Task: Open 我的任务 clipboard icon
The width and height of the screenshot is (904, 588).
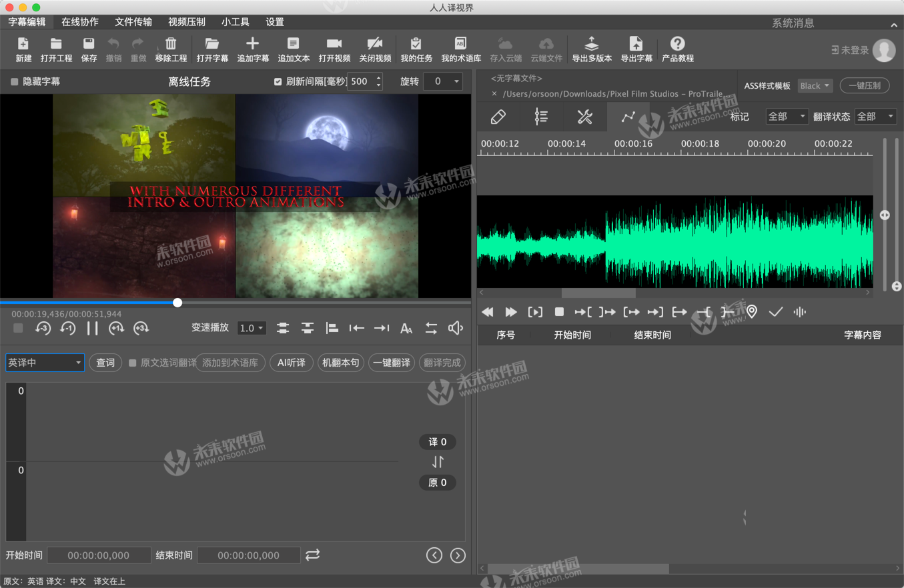Action: [416, 45]
